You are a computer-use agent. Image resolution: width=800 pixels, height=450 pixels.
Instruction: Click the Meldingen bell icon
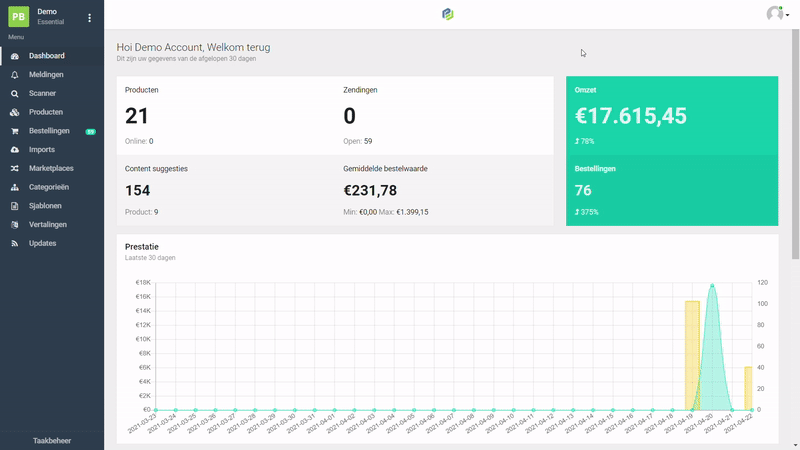pyautogui.click(x=15, y=75)
